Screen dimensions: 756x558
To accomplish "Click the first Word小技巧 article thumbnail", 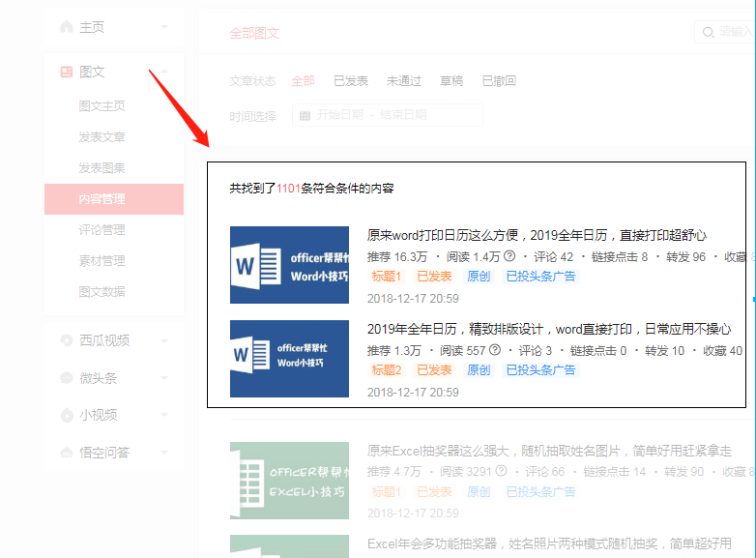I will pyautogui.click(x=289, y=265).
